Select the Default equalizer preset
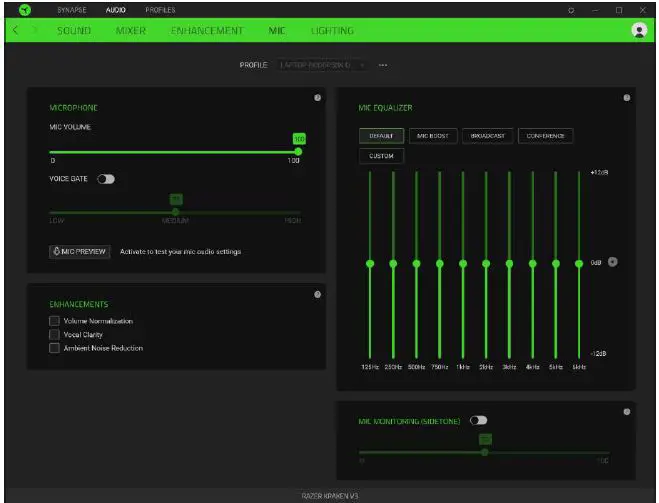Image resolution: width=659 pixels, height=503 pixels. point(381,136)
